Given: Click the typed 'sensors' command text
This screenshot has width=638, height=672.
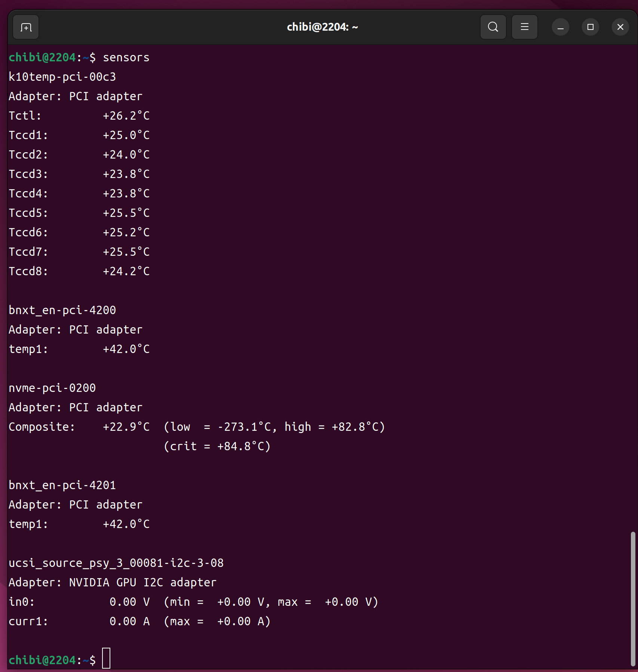Looking at the screenshot, I should pos(126,58).
